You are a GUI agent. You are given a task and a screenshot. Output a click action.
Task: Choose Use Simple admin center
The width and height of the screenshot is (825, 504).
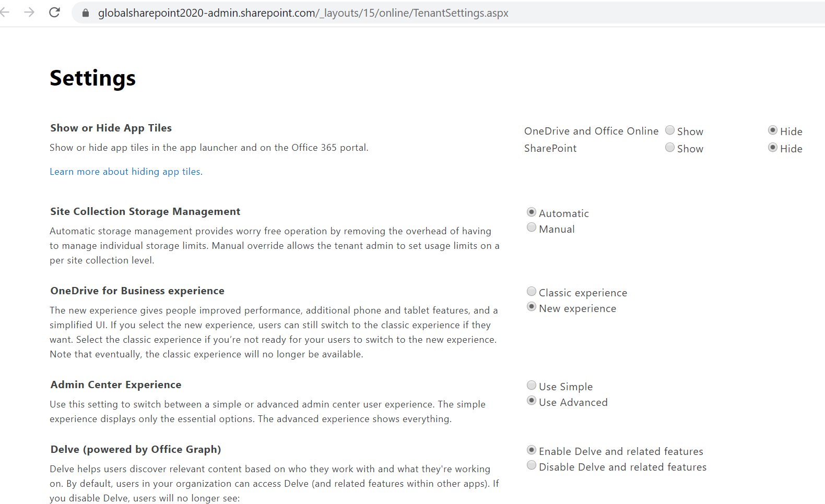(532, 386)
